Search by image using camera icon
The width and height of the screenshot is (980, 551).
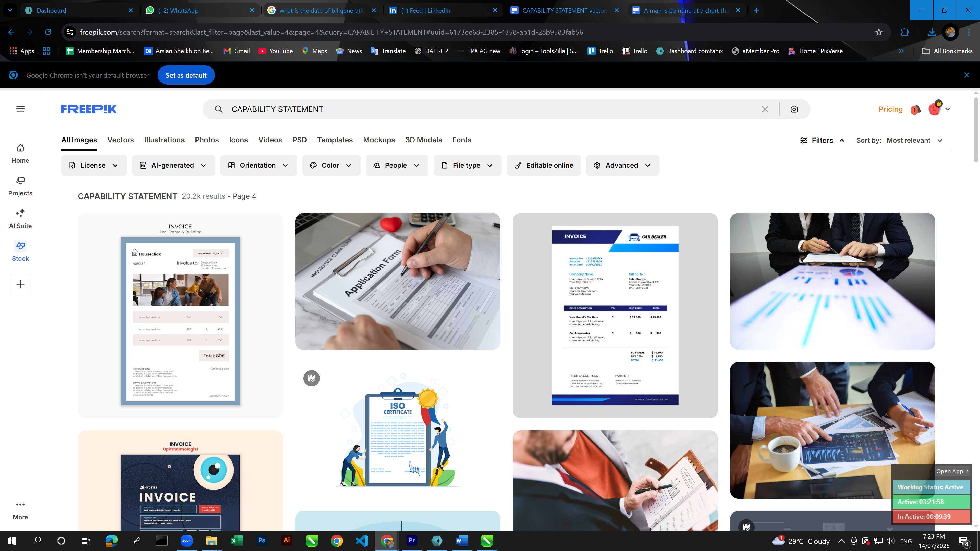click(794, 109)
